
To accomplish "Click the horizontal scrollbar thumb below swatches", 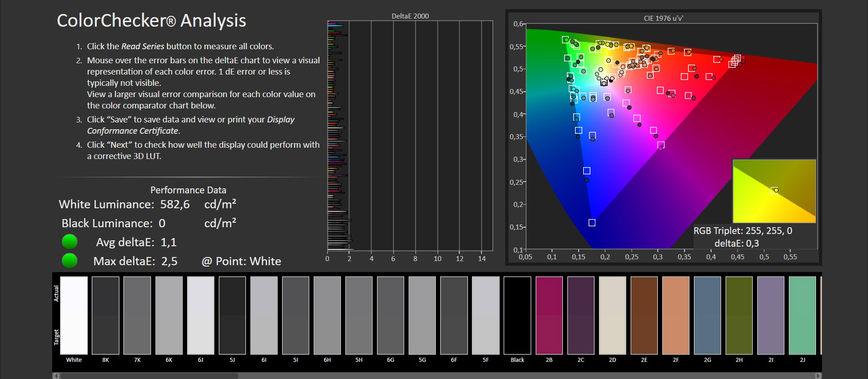I will 149,375.
